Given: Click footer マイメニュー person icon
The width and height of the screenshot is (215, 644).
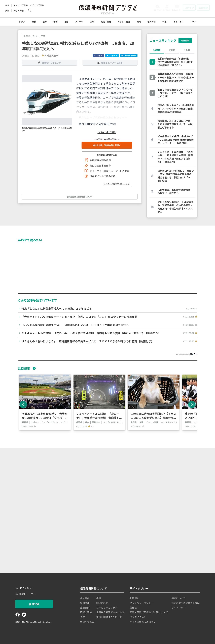Looking at the screenshot, I should (x=17, y=588).
